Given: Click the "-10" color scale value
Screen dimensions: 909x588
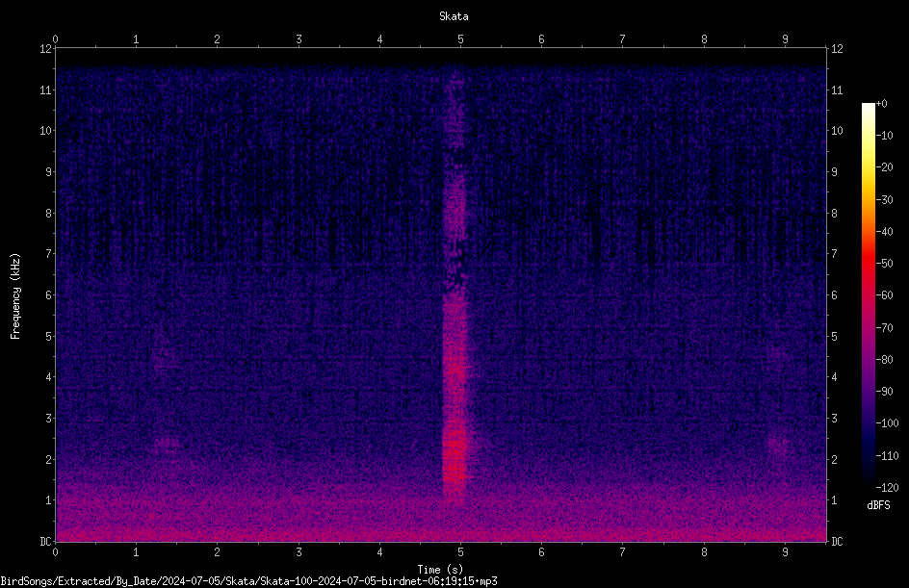Looking at the screenshot, I should (x=884, y=136).
